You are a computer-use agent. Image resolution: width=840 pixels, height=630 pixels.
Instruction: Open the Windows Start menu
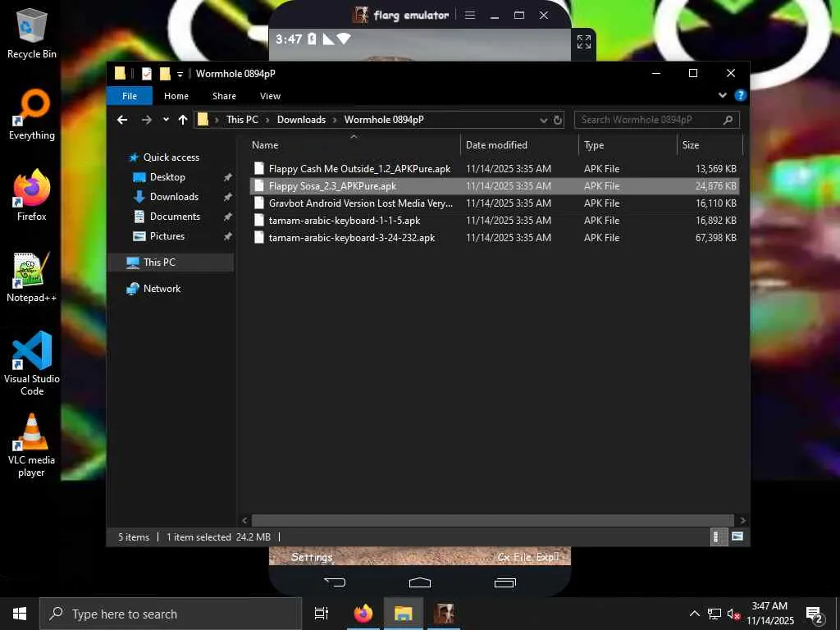click(20, 614)
